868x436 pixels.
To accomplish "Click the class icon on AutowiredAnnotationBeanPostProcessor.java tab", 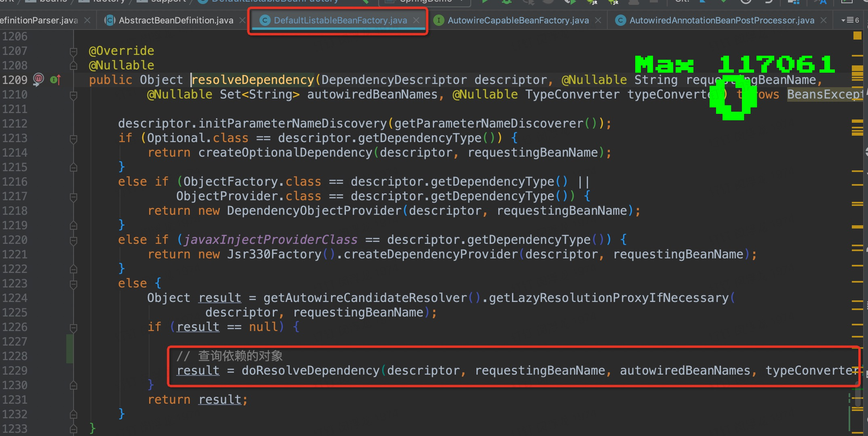I will pos(620,20).
